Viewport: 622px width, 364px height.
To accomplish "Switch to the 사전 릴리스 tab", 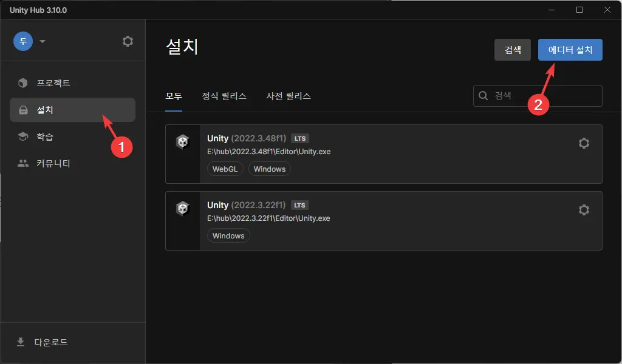I will (x=289, y=96).
